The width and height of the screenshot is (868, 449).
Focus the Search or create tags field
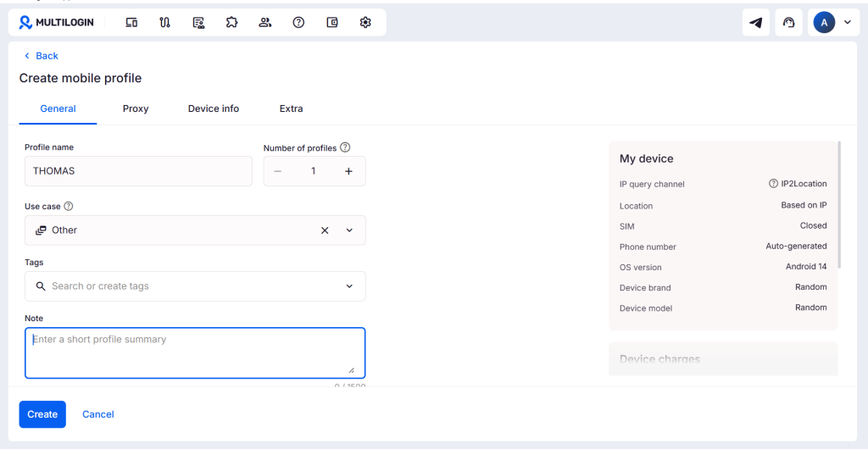(196, 286)
